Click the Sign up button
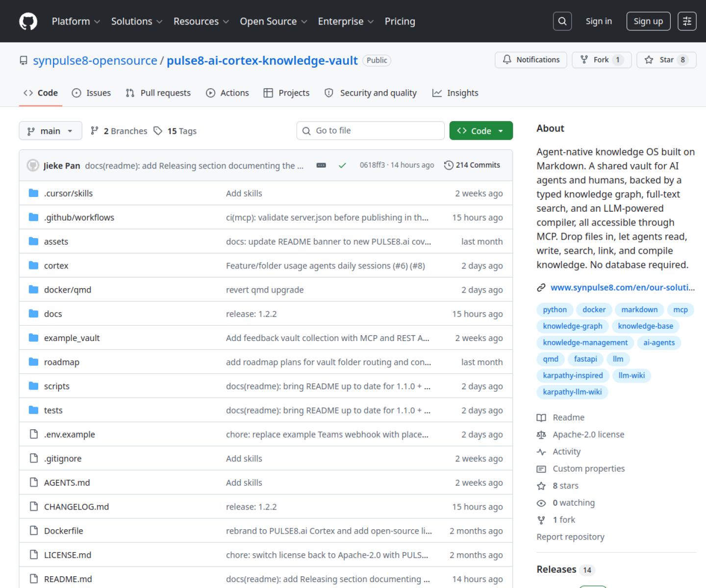The height and width of the screenshot is (588, 706). pyautogui.click(x=648, y=21)
